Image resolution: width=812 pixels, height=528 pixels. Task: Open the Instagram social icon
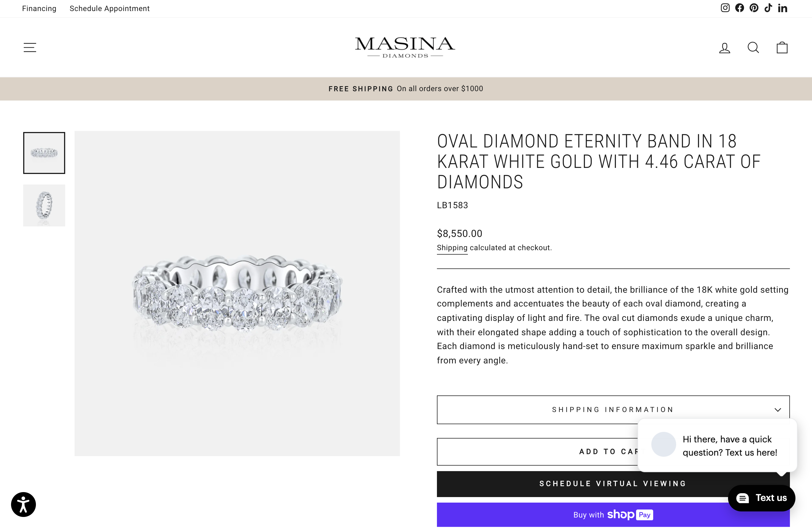click(x=725, y=8)
